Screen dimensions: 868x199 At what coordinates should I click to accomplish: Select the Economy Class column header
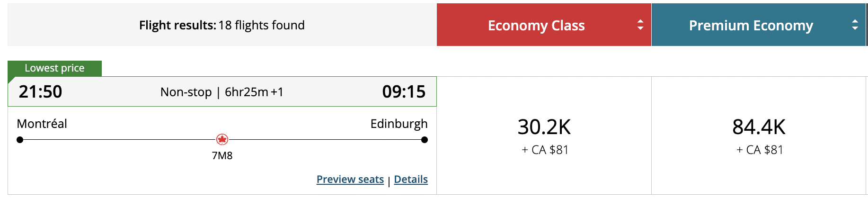coord(536,25)
